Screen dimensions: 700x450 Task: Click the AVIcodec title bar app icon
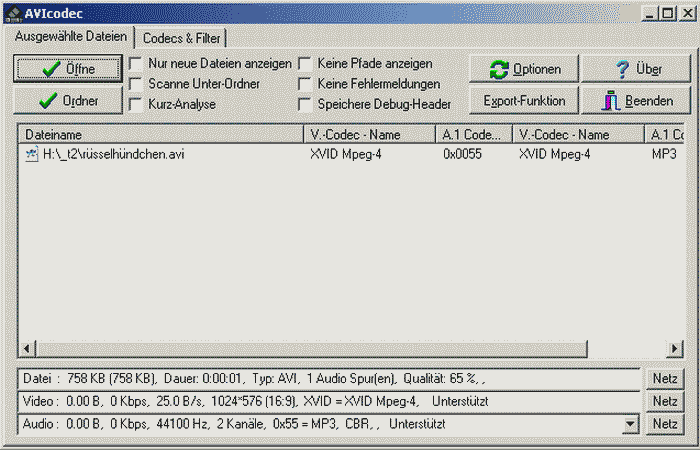(13, 12)
